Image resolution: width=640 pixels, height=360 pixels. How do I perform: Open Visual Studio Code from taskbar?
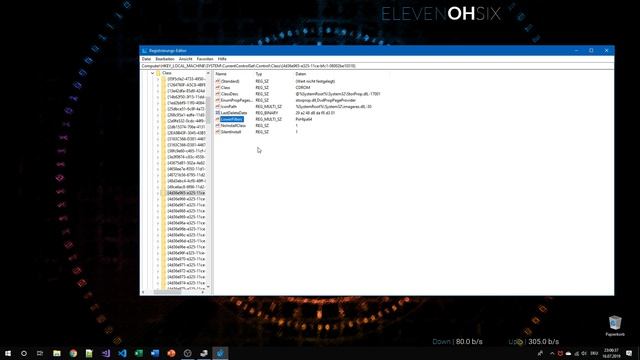122,353
